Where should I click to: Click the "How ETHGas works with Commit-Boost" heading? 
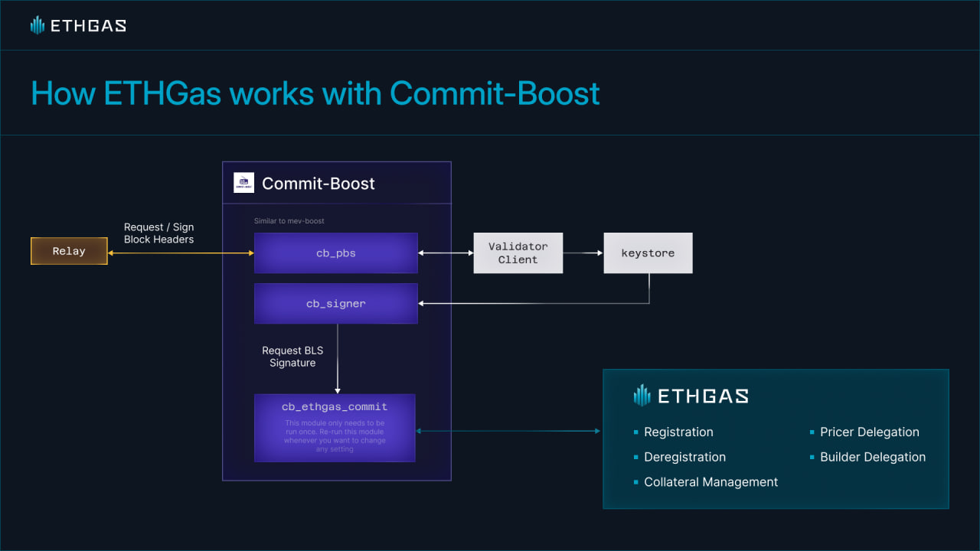pos(315,93)
